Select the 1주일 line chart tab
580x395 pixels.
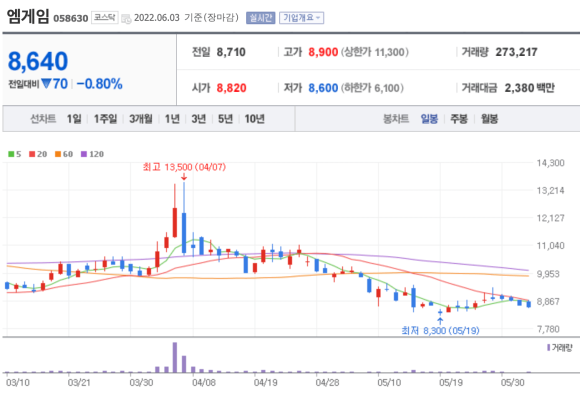coord(105,119)
